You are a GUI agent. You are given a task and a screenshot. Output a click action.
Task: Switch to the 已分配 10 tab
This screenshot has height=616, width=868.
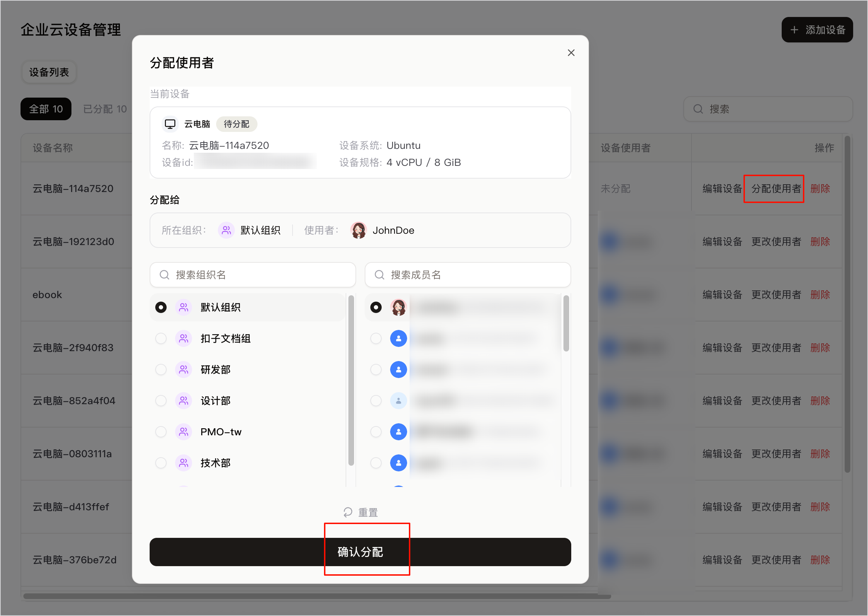[x=105, y=109]
